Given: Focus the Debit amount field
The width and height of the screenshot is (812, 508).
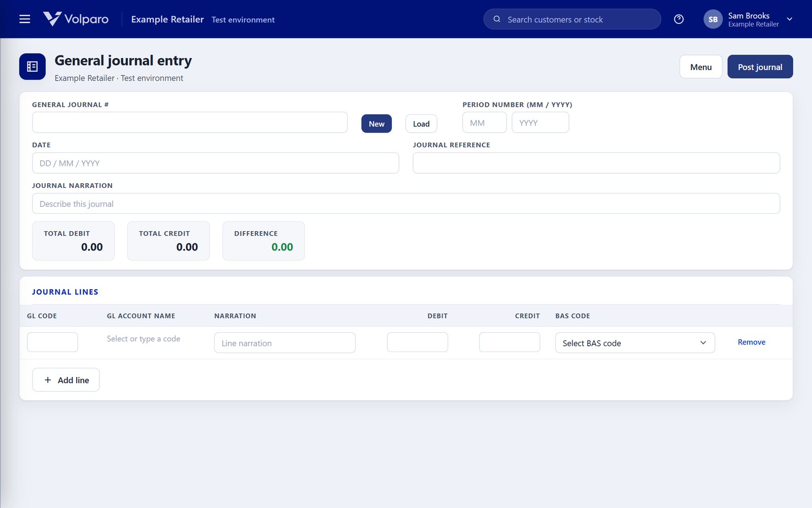Looking at the screenshot, I should click(417, 342).
